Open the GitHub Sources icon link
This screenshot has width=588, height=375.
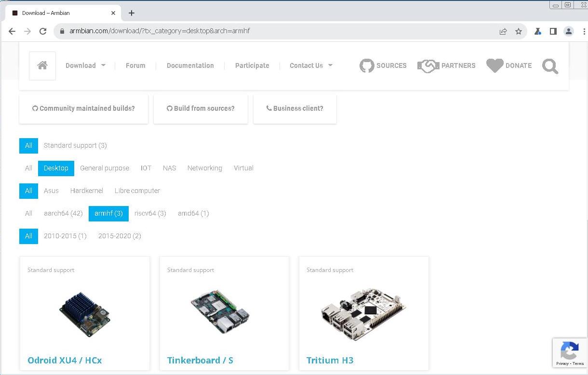367,66
